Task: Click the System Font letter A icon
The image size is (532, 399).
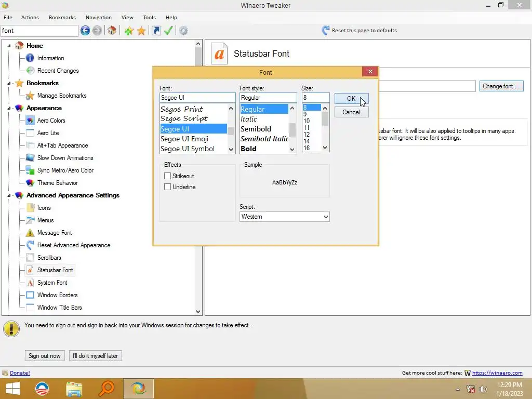Action: 30,283
